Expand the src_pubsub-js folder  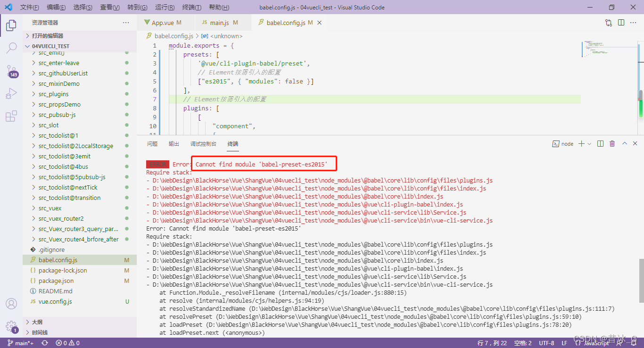(x=80, y=115)
